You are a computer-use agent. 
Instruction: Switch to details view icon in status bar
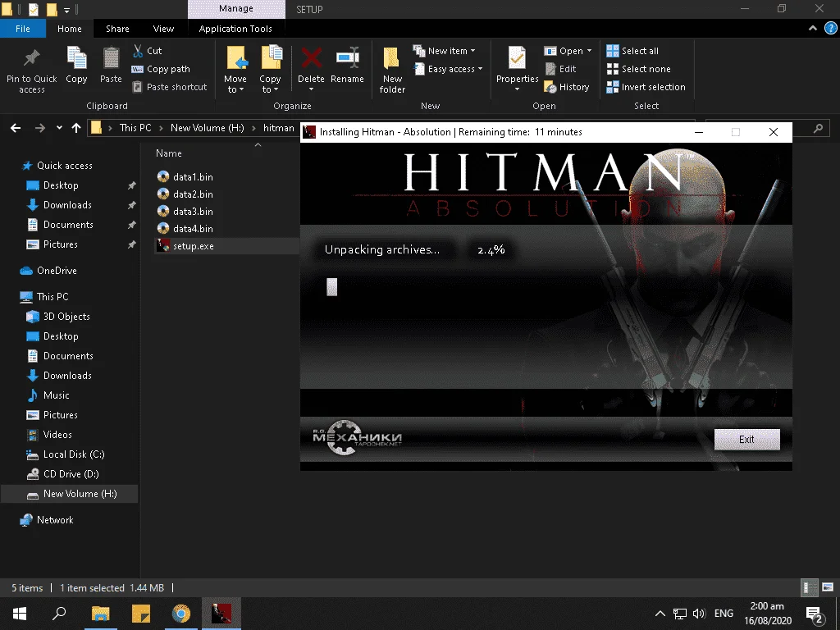point(810,587)
